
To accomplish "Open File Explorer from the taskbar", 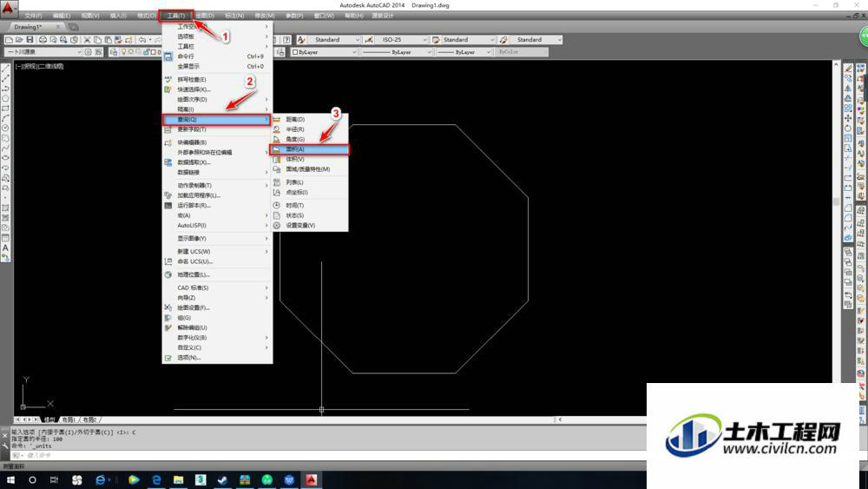I will (x=178, y=479).
